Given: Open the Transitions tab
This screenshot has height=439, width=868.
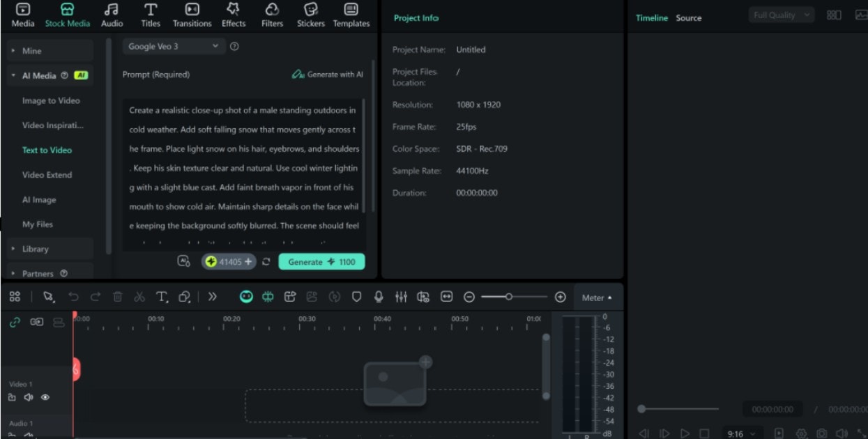Looking at the screenshot, I should tap(192, 15).
